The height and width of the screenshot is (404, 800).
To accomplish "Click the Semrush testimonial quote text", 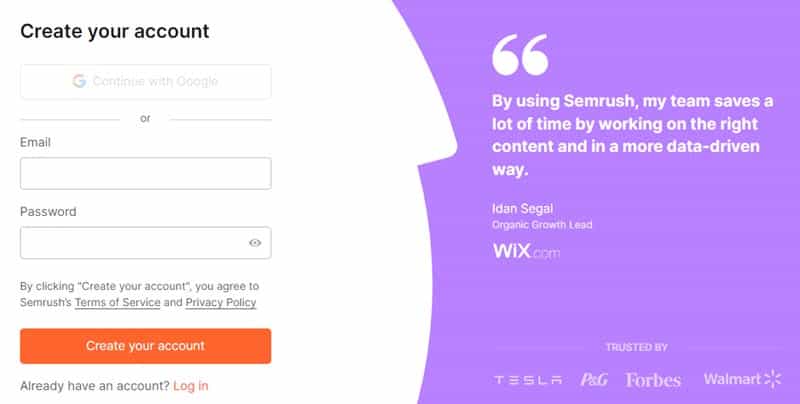I will pyautogui.click(x=632, y=136).
